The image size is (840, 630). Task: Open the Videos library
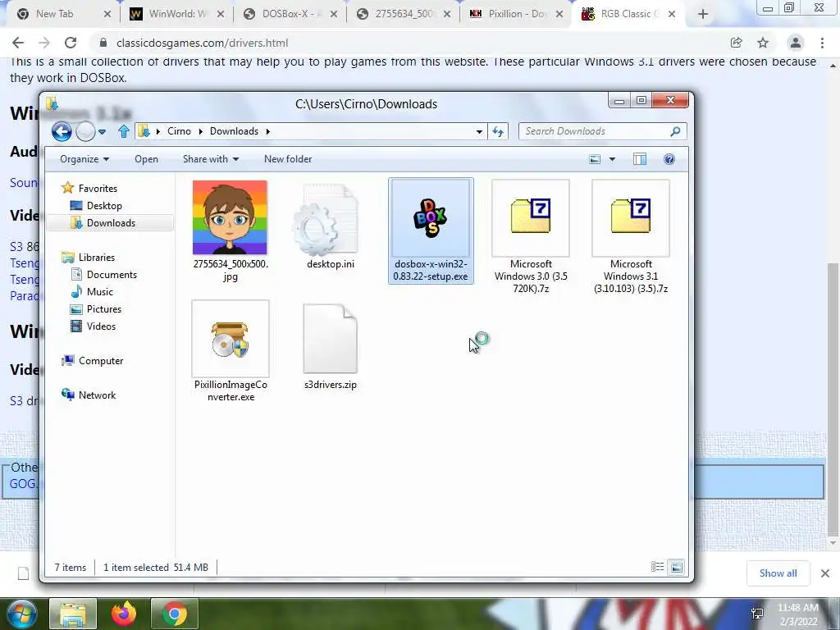101,326
